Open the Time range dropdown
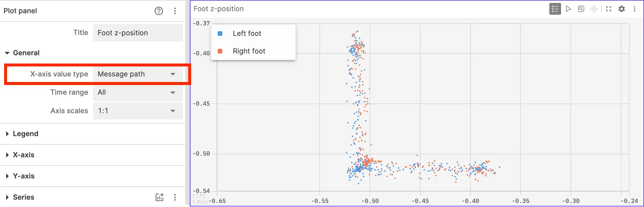Image resolution: width=644 pixels, height=207 pixels. point(138,93)
